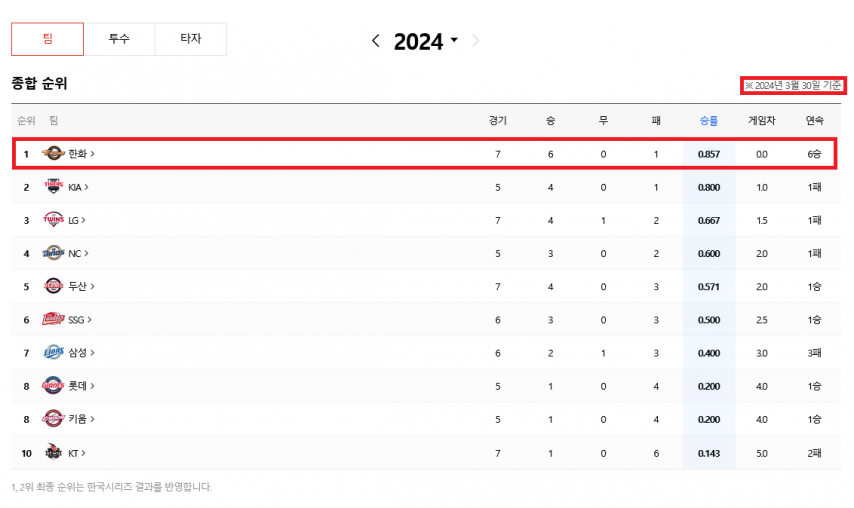The height and width of the screenshot is (508, 854).
Task: Click the 게임차 column header
Action: click(762, 121)
